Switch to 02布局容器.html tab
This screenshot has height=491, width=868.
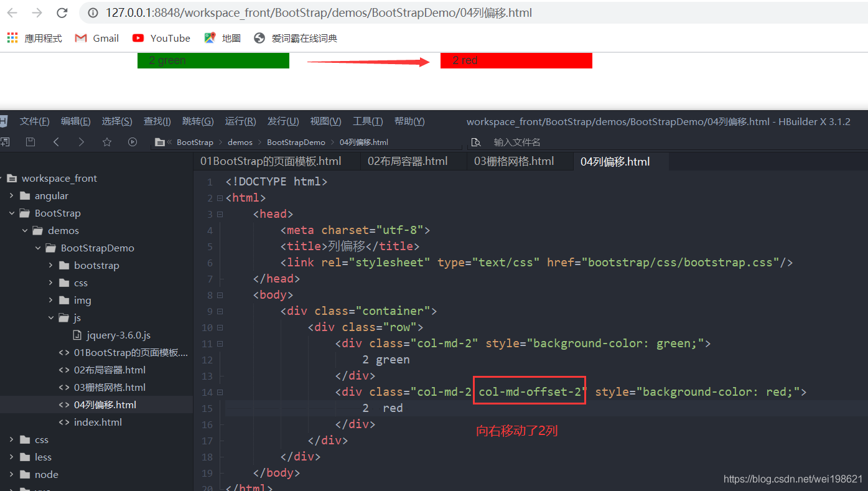click(x=408, y=161)
